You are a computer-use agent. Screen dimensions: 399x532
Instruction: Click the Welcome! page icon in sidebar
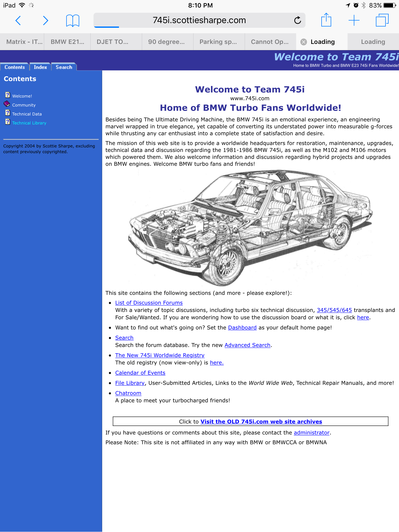coord(8,95)
